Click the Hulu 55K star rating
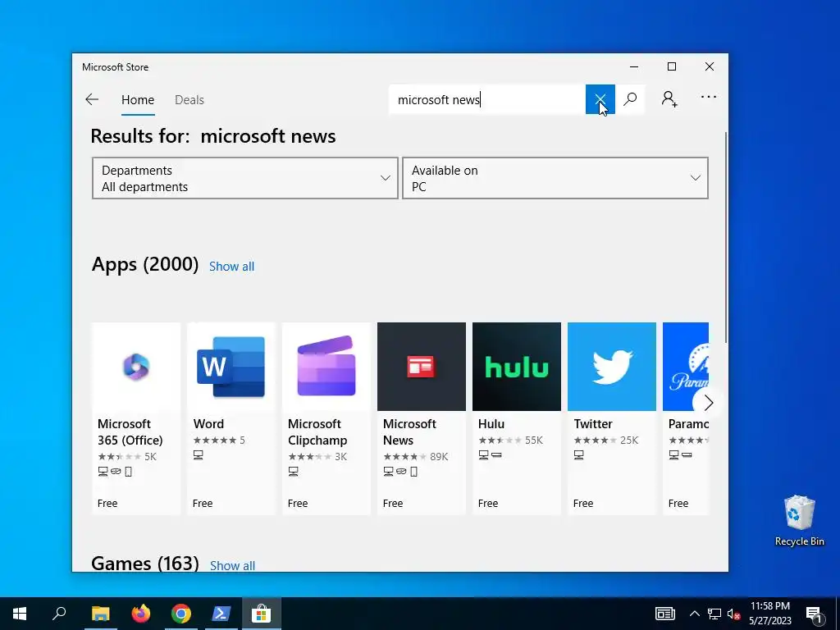The width and height of the screenshot is (840, 630). click(x=510, y=440)
